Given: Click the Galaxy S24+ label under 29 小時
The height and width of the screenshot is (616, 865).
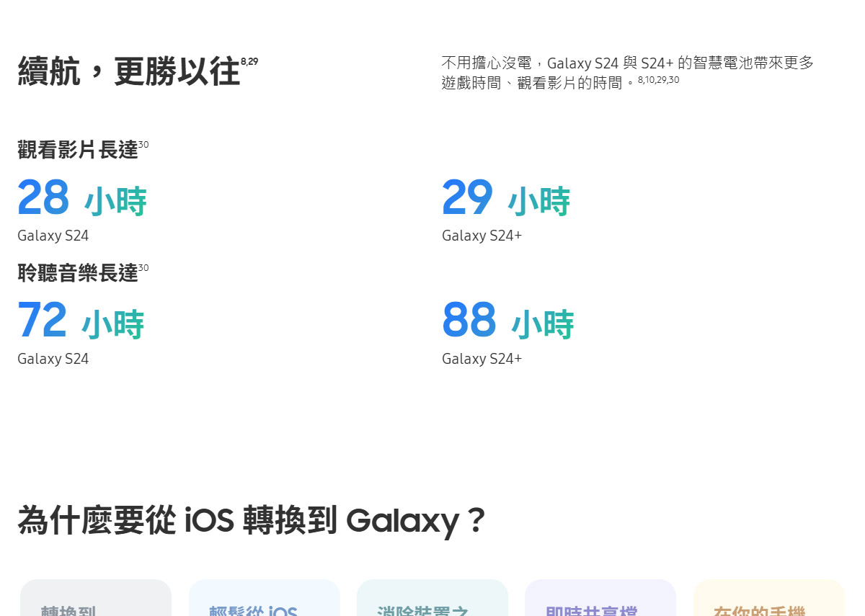Looking at the screenshot, I should click(x=482, y=236).
